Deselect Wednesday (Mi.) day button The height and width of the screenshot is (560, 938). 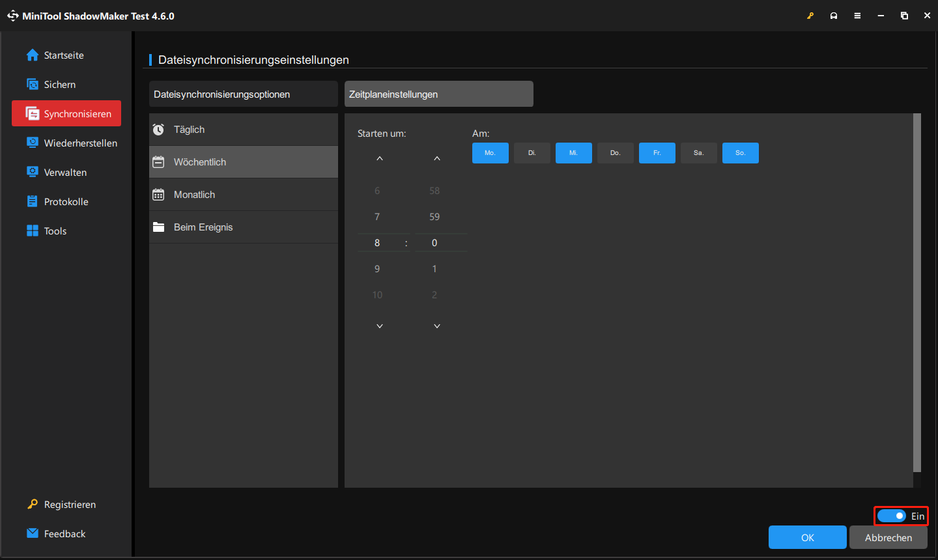point(574,153)
